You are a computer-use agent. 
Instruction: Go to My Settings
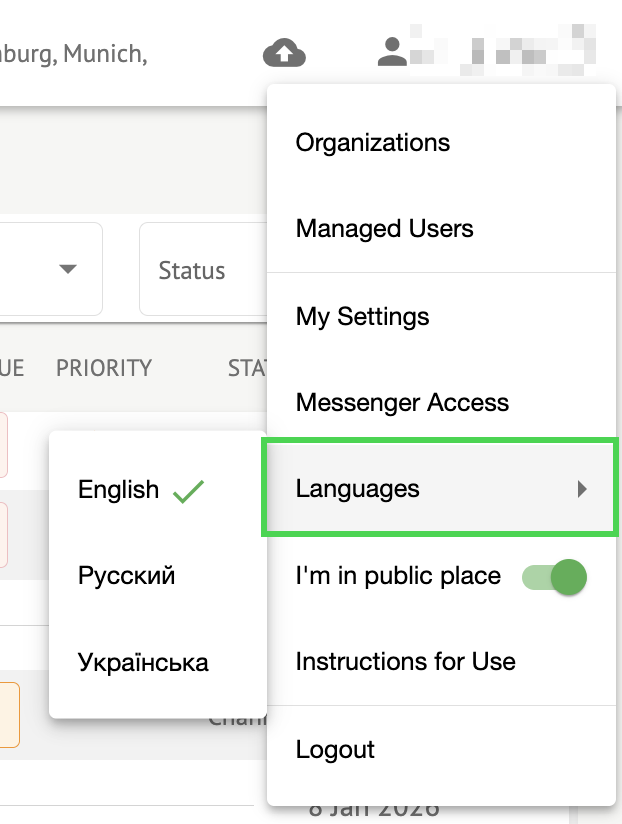(363, 317)
